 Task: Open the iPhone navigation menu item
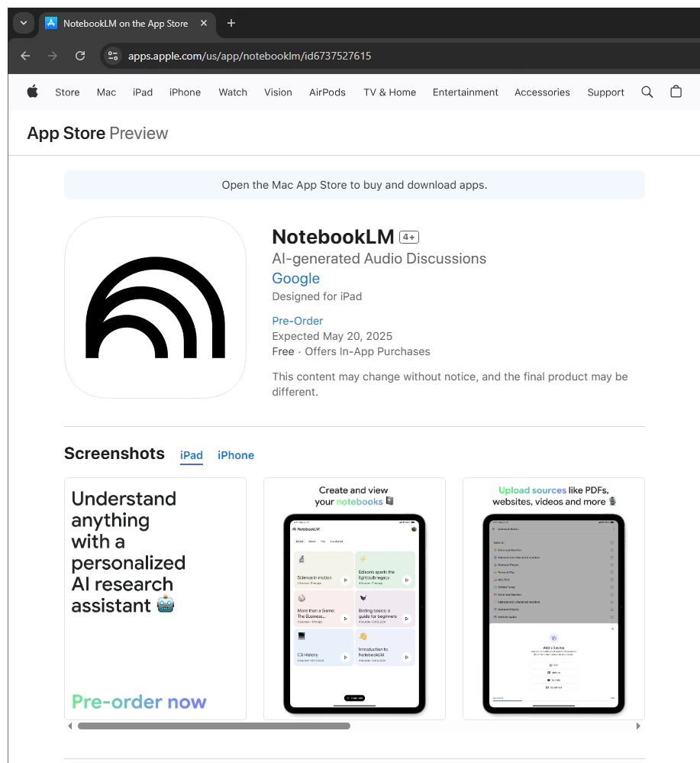point(185,92)
